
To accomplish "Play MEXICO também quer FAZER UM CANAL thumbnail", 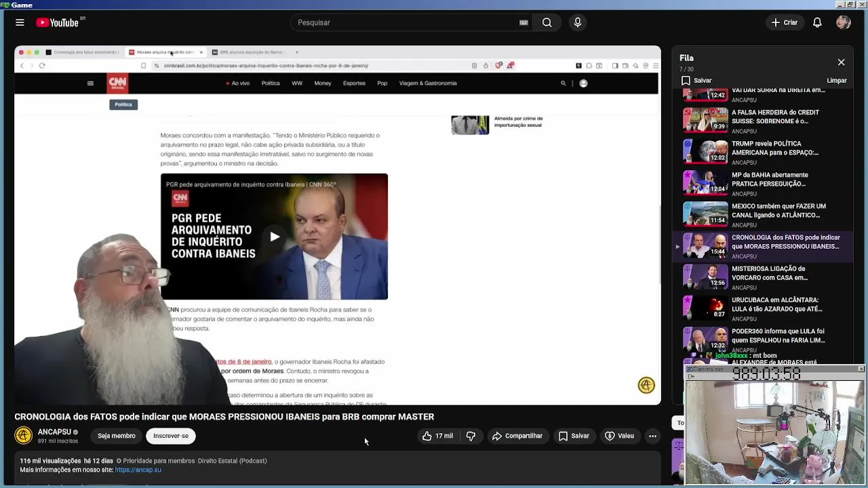I will point(705,214).
